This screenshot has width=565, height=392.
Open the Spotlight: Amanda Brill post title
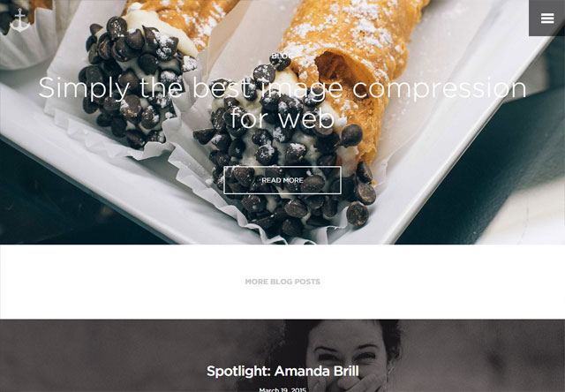pyautogui.click(x=282, y=371)
